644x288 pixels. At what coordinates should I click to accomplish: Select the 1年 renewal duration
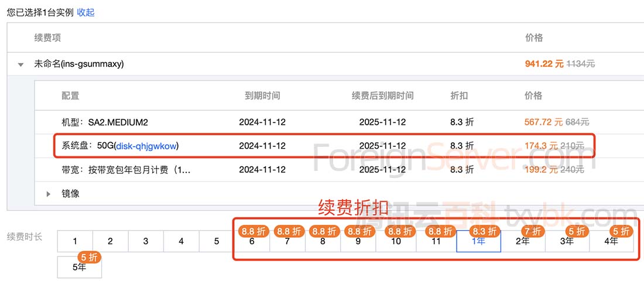pyautogui.click(x=478, y=241)
